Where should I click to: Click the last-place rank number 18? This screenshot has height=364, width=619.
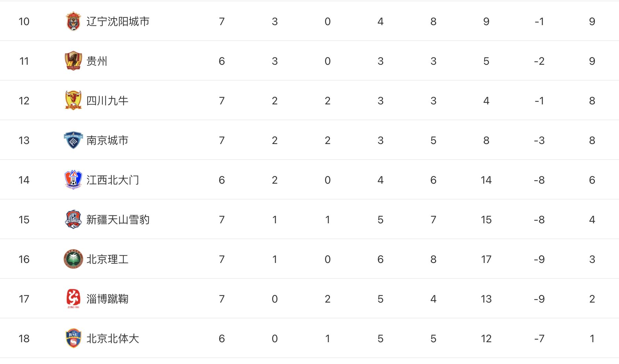click(x=24, y=339)
